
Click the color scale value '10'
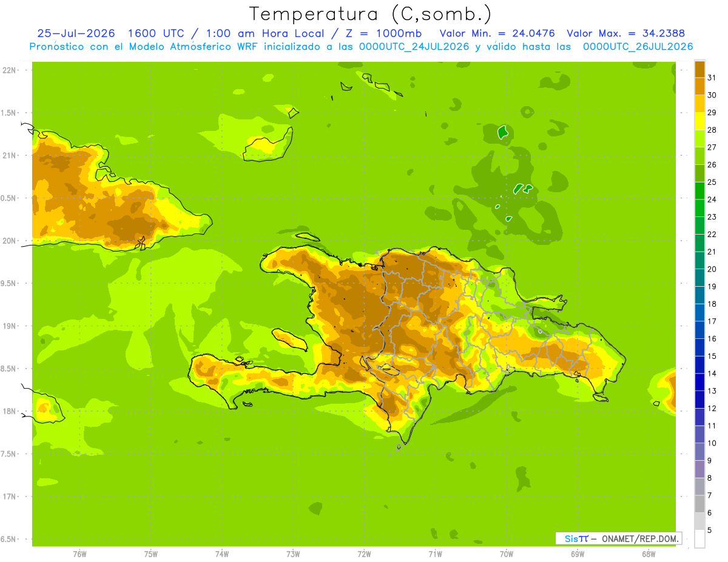[712, 443]
